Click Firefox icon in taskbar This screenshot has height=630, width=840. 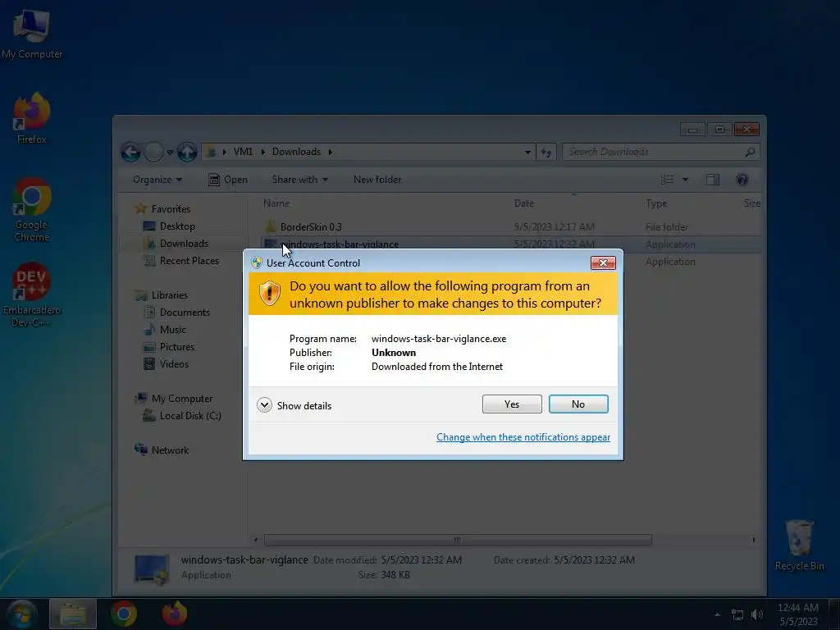pyautogui.click(x=175, y=614)
